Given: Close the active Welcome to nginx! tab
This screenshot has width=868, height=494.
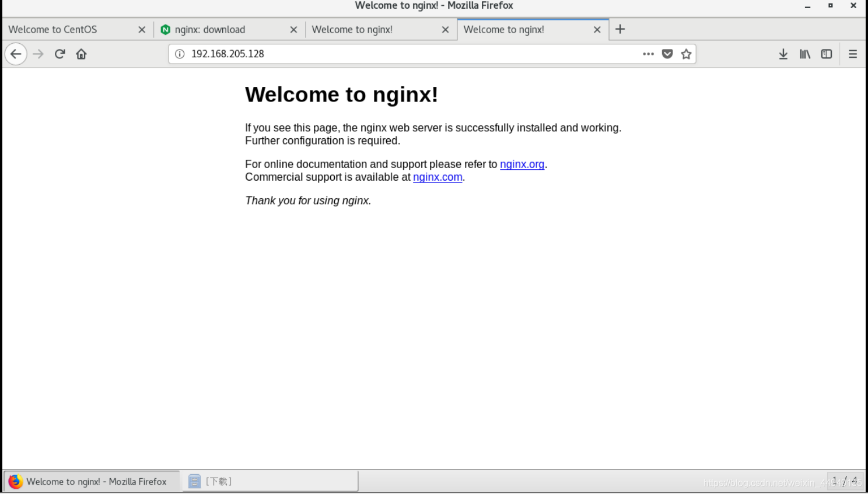Looking at the screenshot, I should pyautogui.click(x=597, y=30).
